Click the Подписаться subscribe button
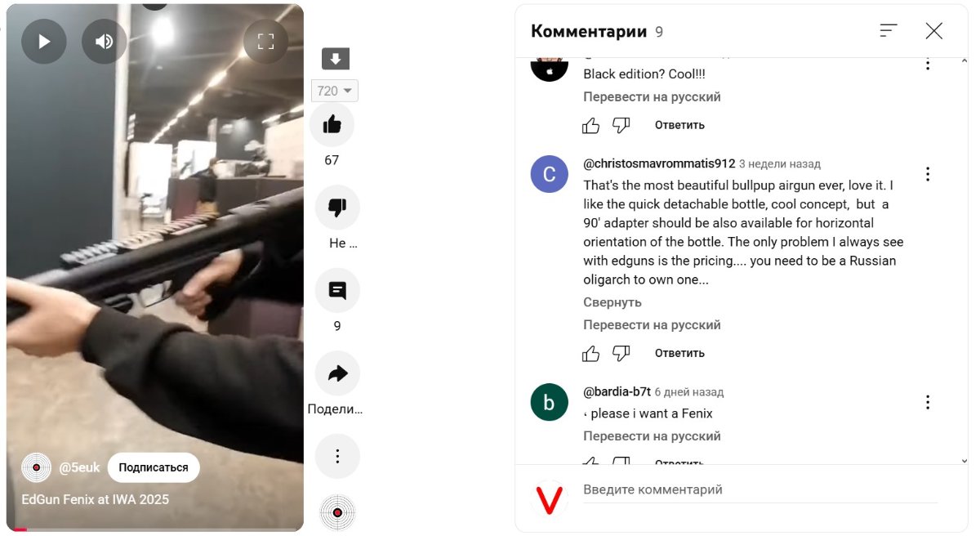Viewport: 980px width, 536px height. click(154, 467)
